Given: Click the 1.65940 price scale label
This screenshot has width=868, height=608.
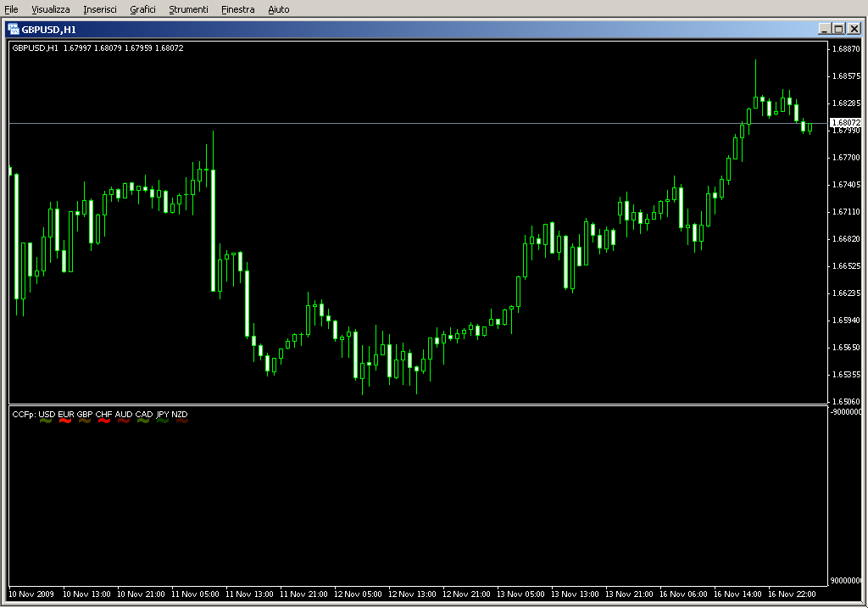Looking at the screenshot, I should [847, 320].
